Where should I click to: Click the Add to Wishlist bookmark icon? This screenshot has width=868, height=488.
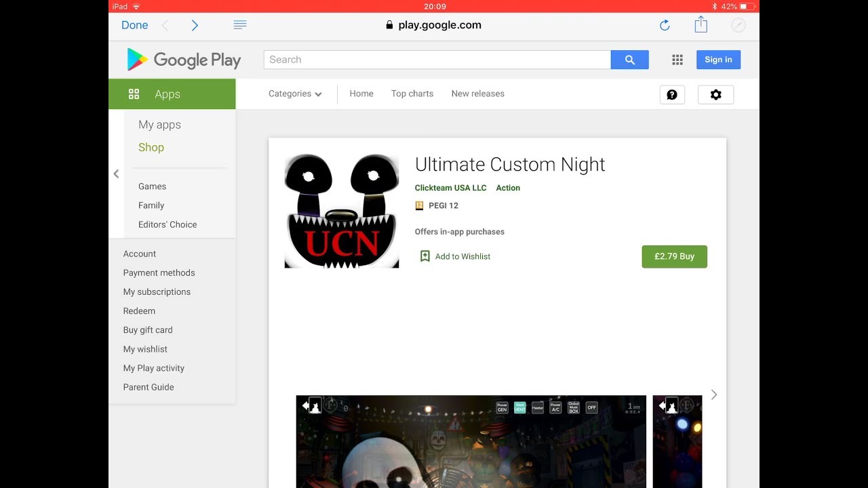[425, 256]
